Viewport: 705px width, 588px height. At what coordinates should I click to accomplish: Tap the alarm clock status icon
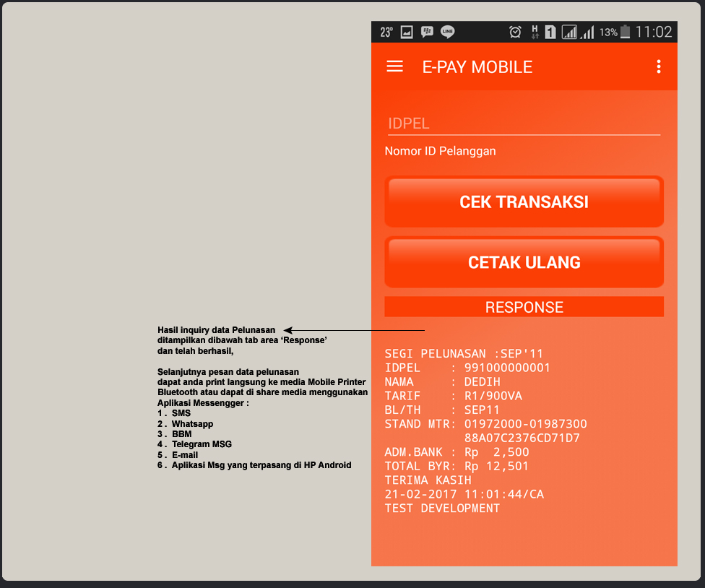515,32
